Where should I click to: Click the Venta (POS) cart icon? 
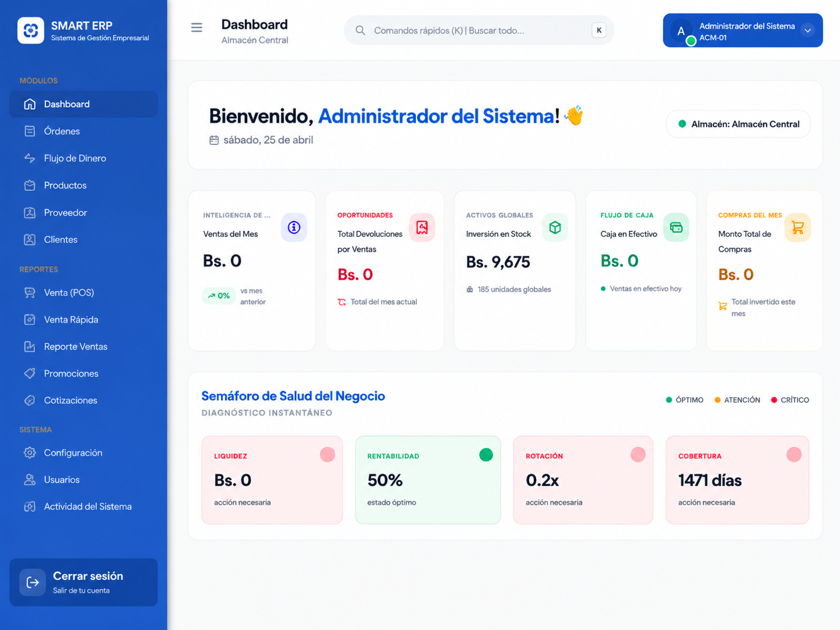(x=30, y=292)
